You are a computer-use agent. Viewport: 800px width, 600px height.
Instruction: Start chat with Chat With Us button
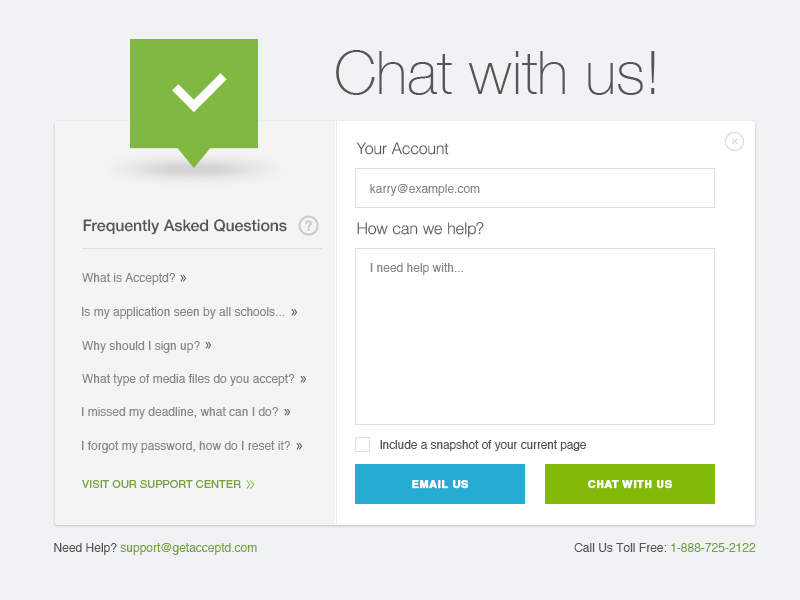coord(630,484)
